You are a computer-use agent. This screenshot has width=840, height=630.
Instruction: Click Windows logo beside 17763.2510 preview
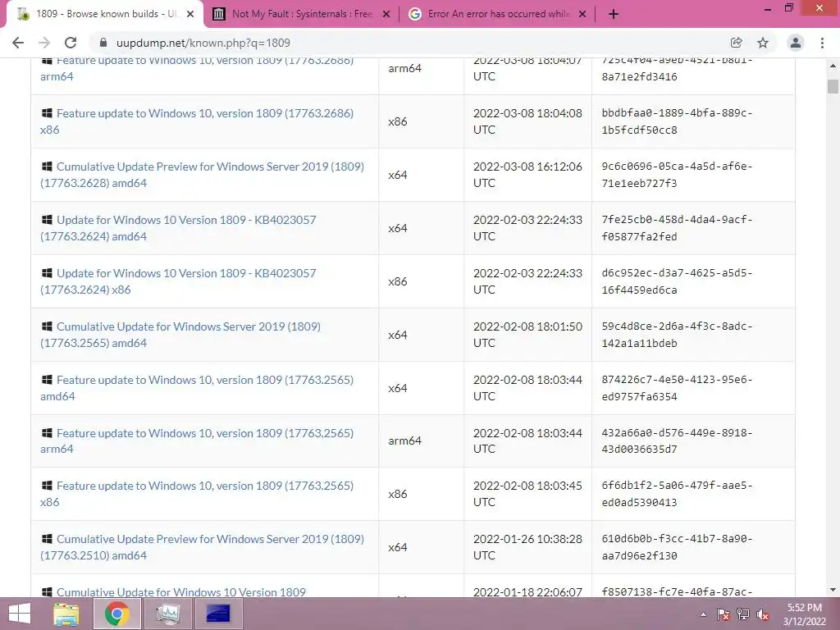(x=47, y=538)
